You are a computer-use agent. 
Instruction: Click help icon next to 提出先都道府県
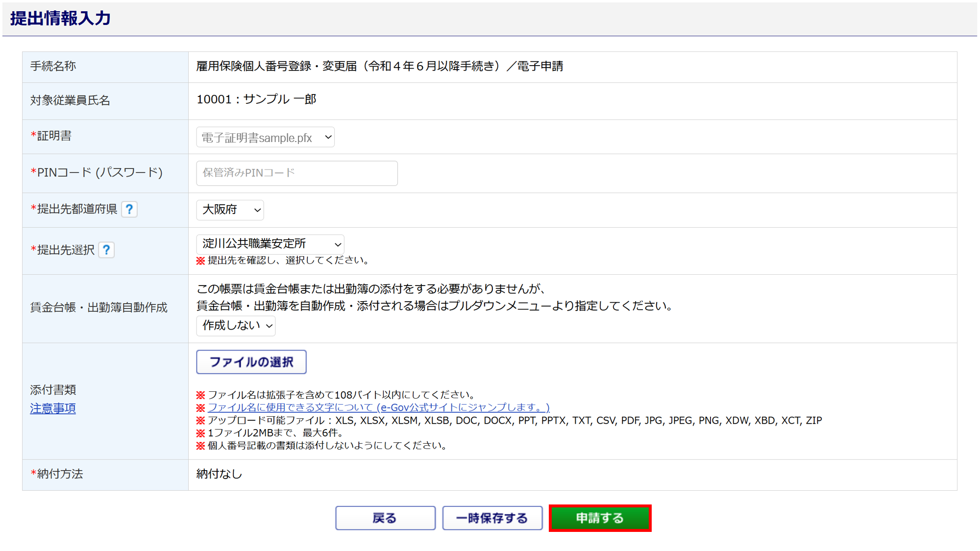(x=129, y=210)
